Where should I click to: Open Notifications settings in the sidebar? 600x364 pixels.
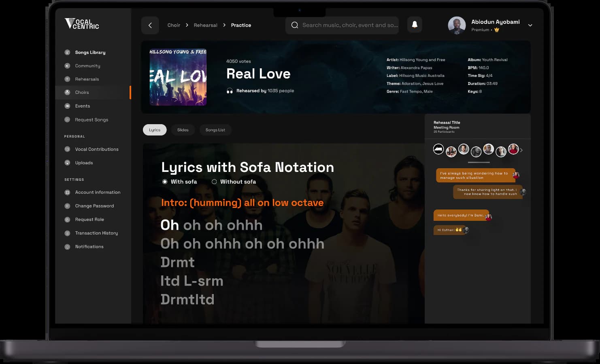tap(89, 246)
